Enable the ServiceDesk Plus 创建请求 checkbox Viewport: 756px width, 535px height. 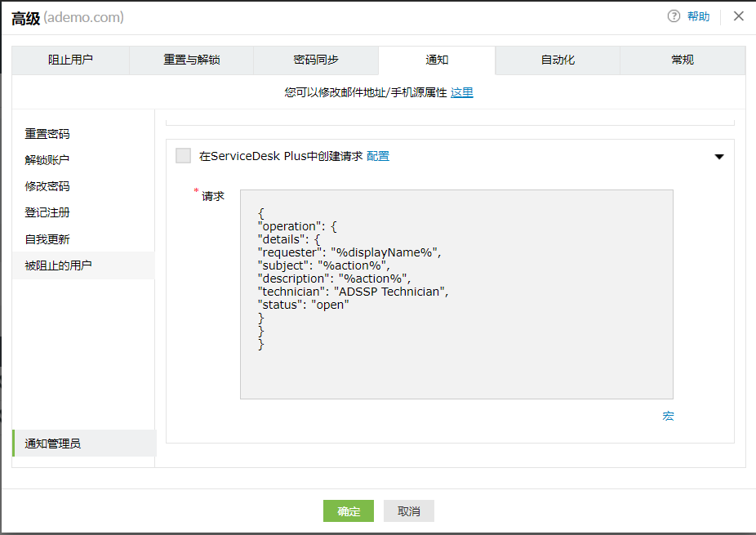pos(183,155)
